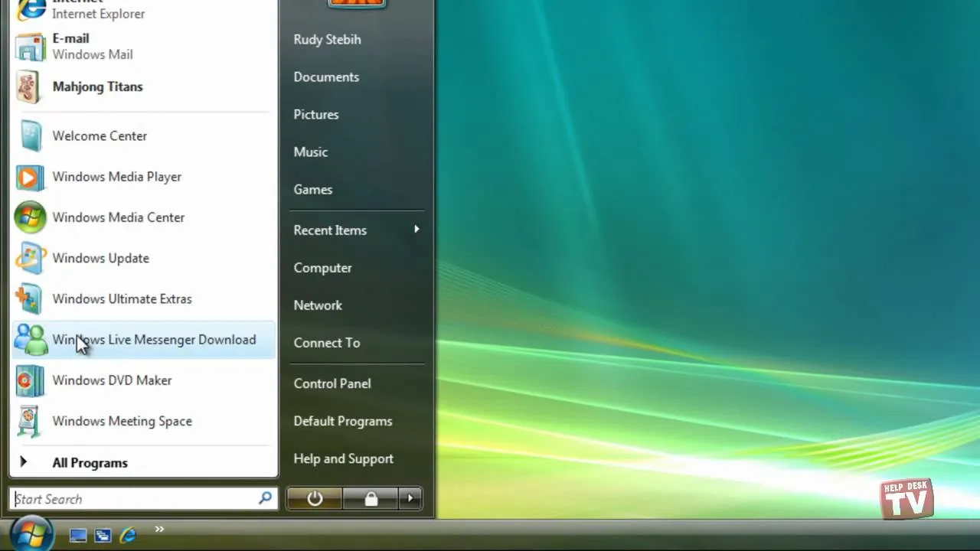Open Help and Support
The image size is (980, 551).
[x=344, y=458]
